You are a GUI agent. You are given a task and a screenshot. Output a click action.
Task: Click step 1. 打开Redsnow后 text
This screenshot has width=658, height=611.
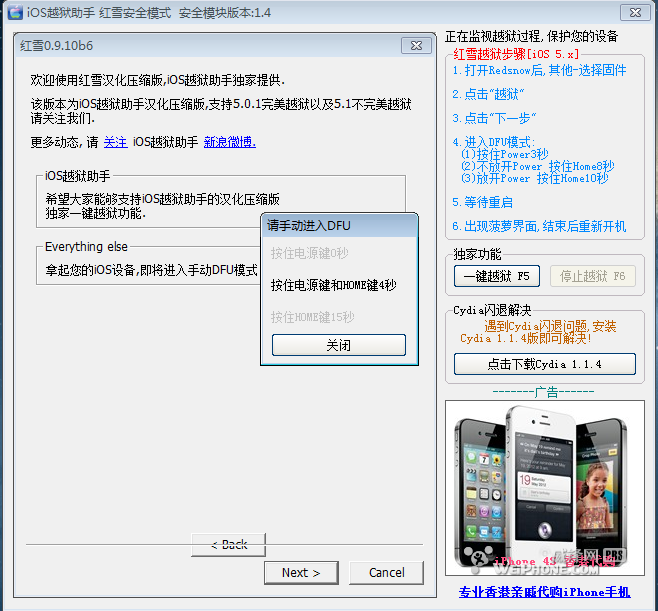[539, 70]
